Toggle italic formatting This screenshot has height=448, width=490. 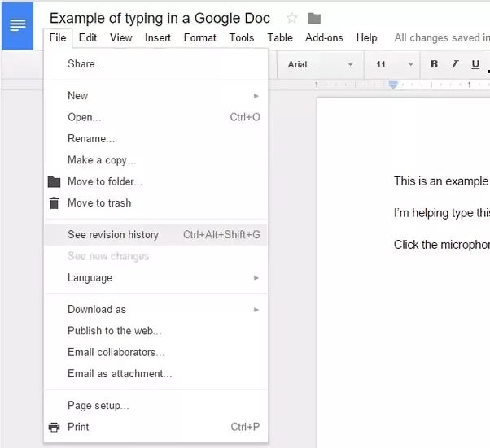455,64
